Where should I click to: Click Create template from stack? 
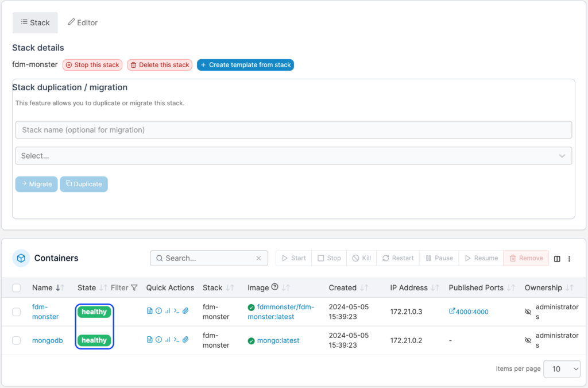pos(245,64)
